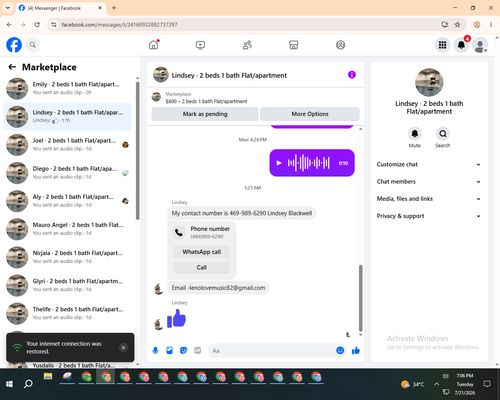Click the browser address bar URL
This screenshot has height=400, width=500.
119,25
